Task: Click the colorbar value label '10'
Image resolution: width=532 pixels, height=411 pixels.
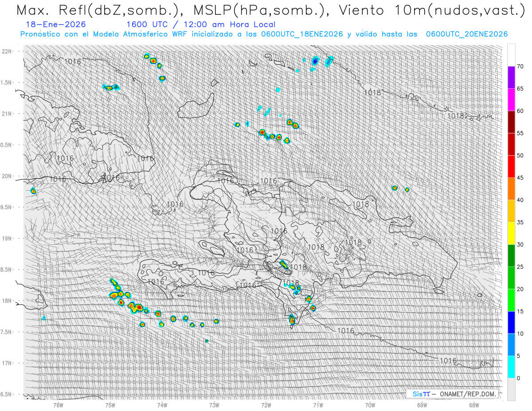Action: (520, 333)
